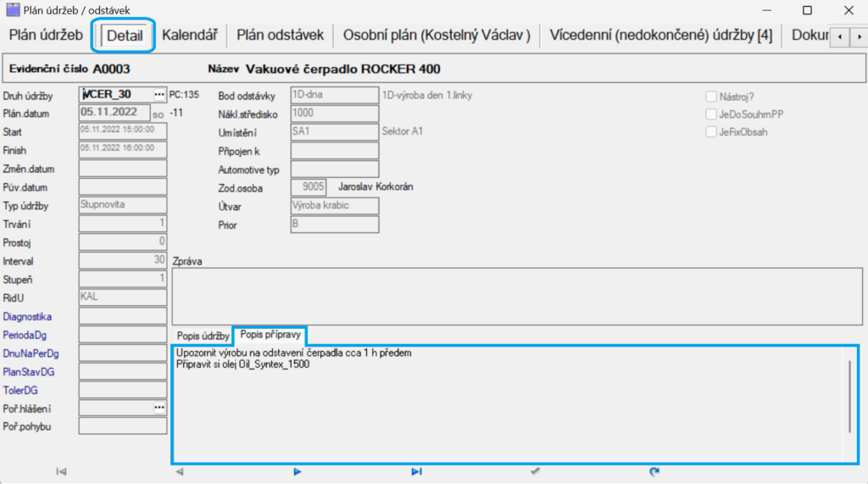Click the checkmark post-edit navigator icon

[535, 471]
